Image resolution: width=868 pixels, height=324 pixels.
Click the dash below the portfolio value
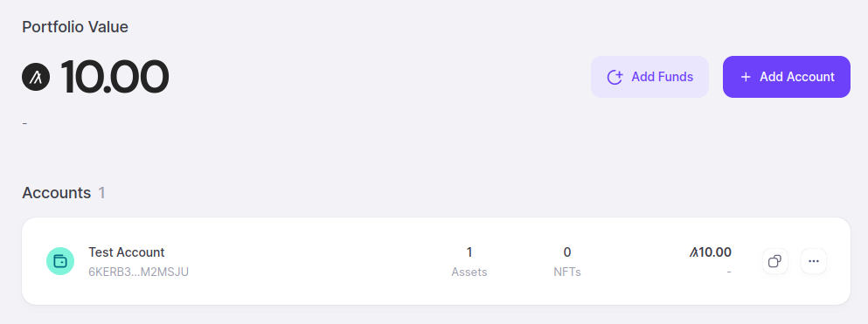tap(24, 123)
